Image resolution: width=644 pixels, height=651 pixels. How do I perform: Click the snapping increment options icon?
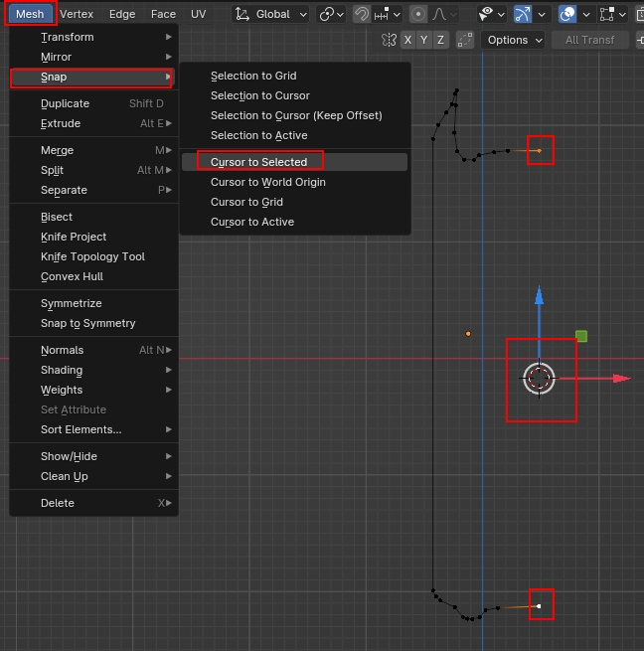(384, 14)
